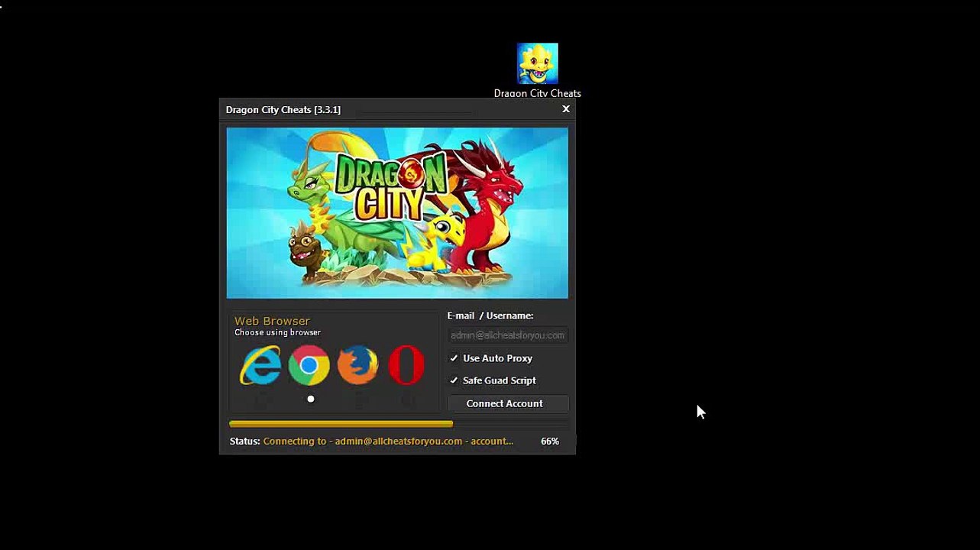
Task: Click the 'Choose using browser' text
Action: 277,333
